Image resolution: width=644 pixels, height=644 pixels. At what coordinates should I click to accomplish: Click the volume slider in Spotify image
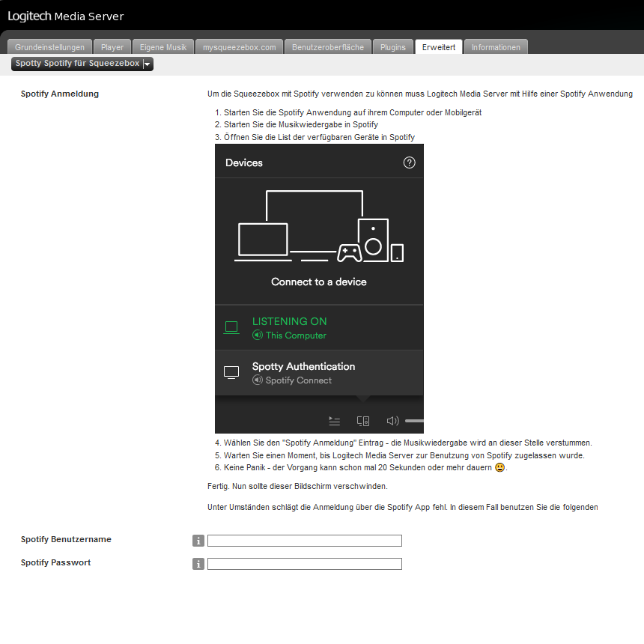tap(414, 421)
